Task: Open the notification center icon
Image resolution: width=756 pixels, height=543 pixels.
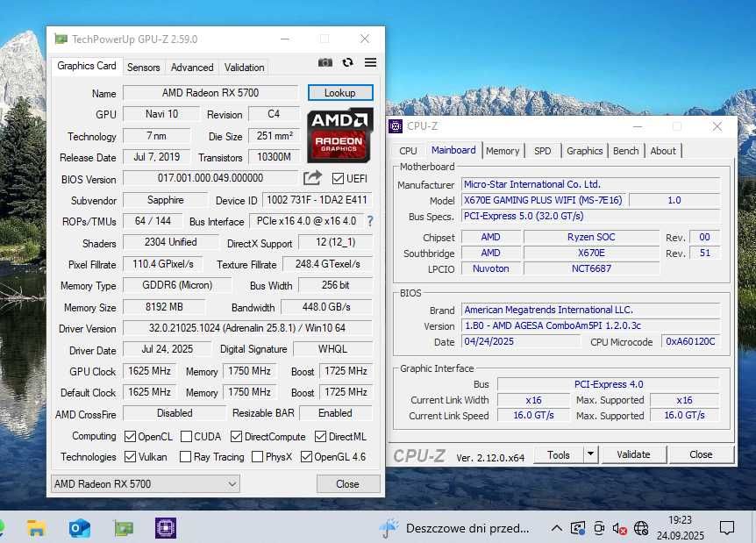Action: tap(726, 528)
